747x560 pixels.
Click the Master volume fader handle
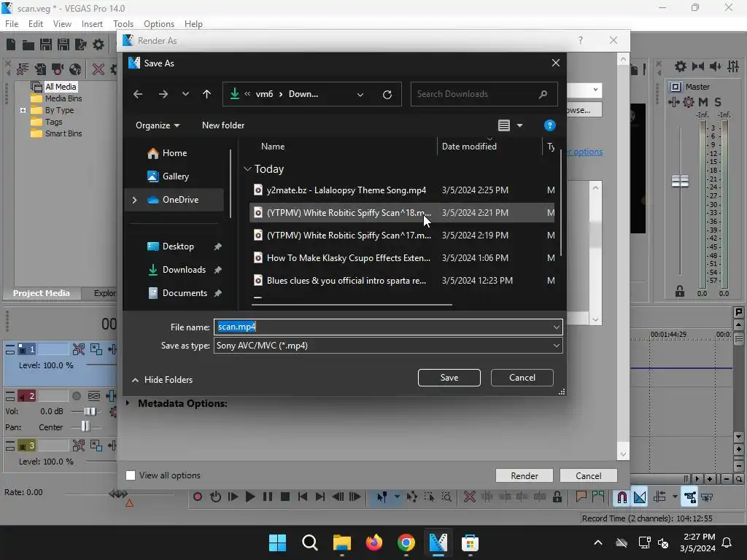(x=680, y=181)
